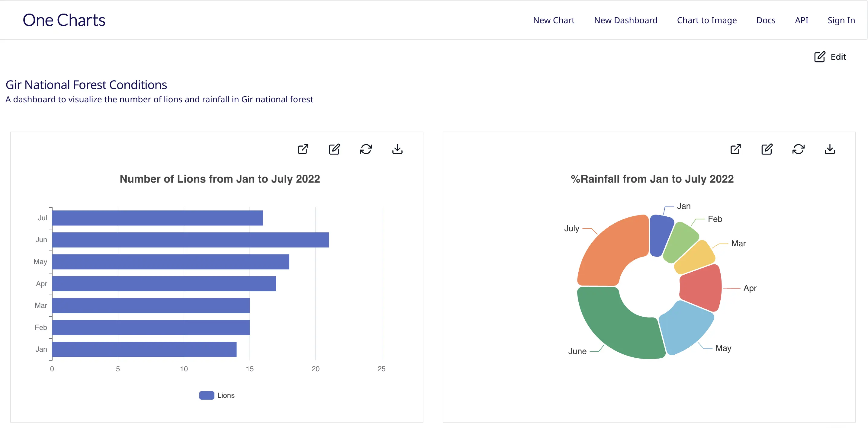This screenshot has width=868, height=428.
Task: Download the %Rainfall chart
Action: [x=830, y=149]
